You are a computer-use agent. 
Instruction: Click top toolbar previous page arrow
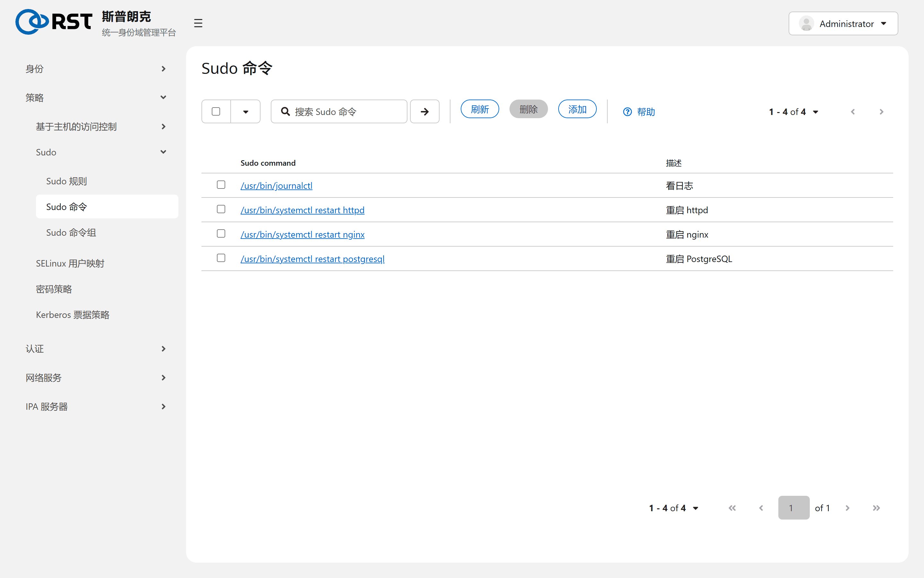(x=852, y=112)
